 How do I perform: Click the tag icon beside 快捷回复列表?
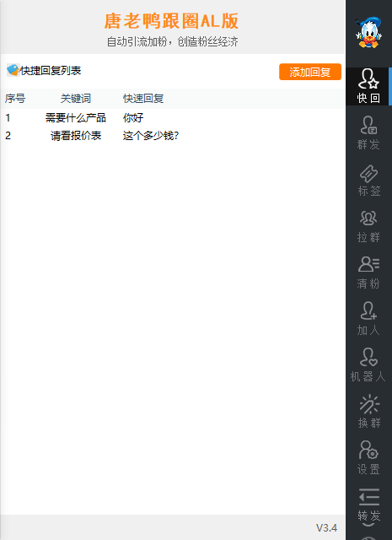pos(13,70)
